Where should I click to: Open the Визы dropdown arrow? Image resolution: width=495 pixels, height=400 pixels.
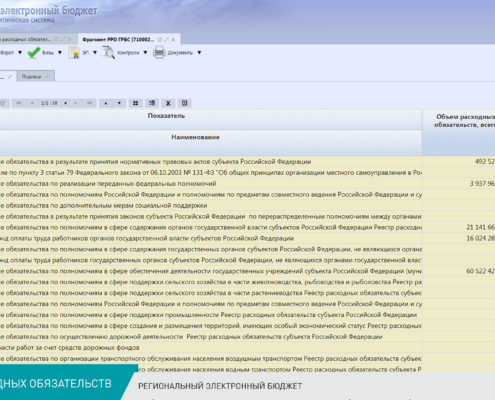coord(60,53)
